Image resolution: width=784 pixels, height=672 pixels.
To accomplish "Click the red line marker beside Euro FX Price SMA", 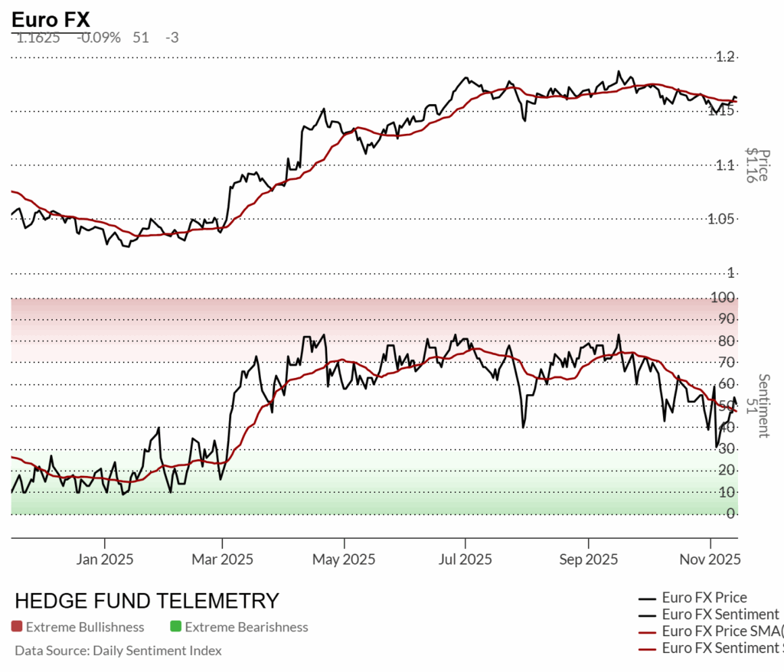I will 648,631.
